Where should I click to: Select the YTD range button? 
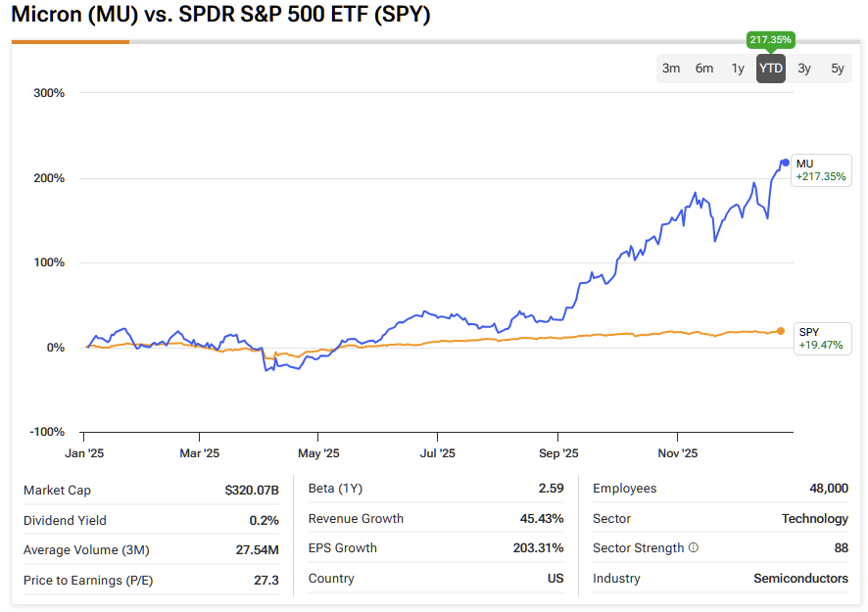[x=771, y=69]
